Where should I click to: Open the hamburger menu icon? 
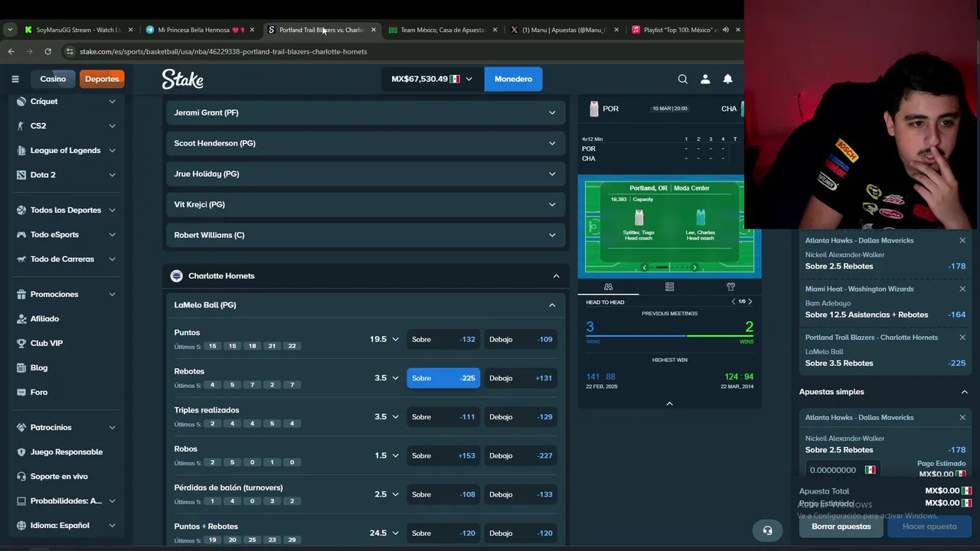point(15,79)
